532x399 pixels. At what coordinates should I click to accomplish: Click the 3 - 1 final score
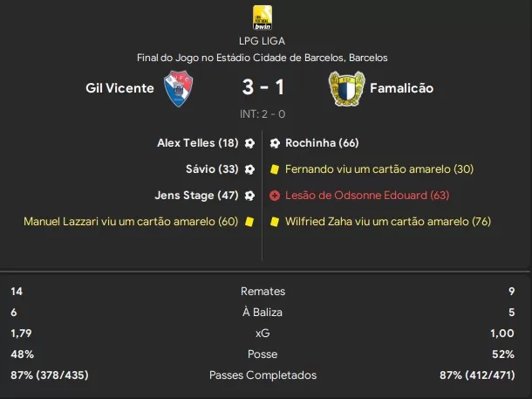coord(263,87)
